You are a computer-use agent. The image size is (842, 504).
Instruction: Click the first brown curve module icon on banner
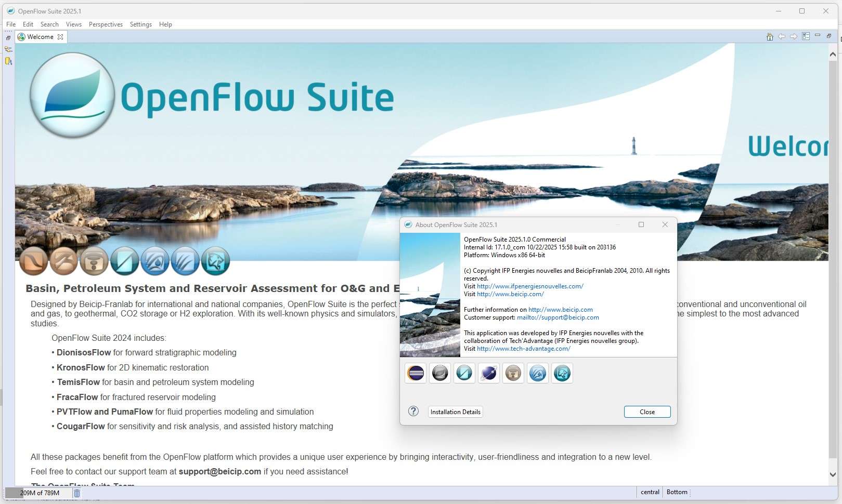pos(34,261)
